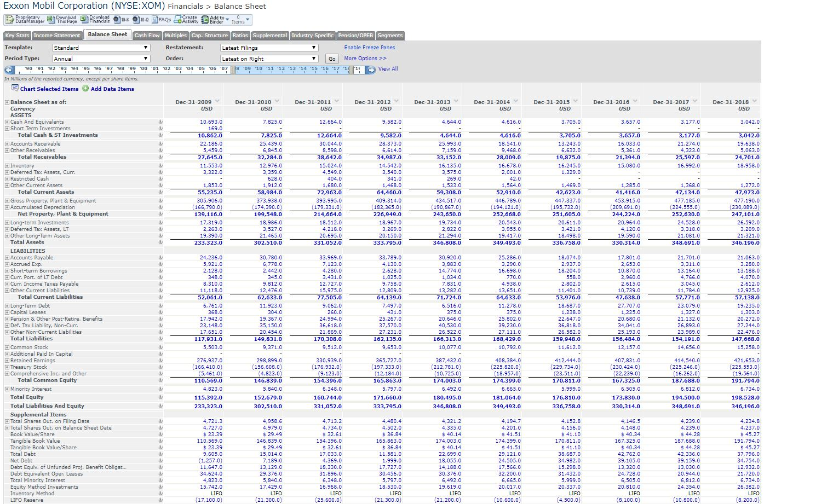
Task: Open the Proprietary DataManager
Action: pos(10,20)
